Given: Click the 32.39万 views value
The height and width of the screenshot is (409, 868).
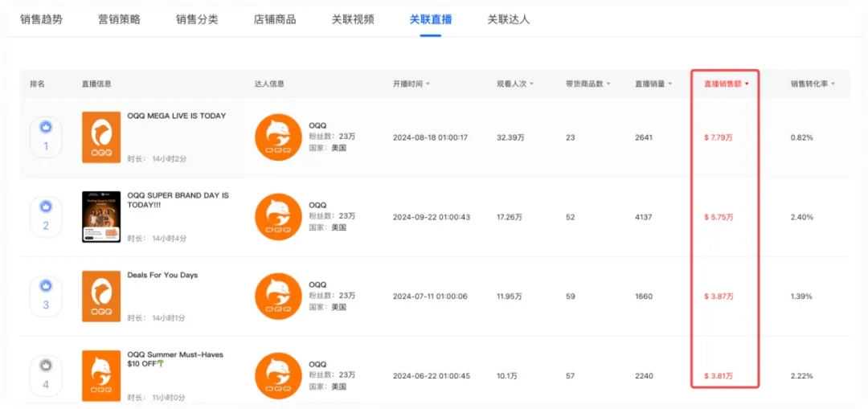Looking at the screenshot, I should coord(510,137).
